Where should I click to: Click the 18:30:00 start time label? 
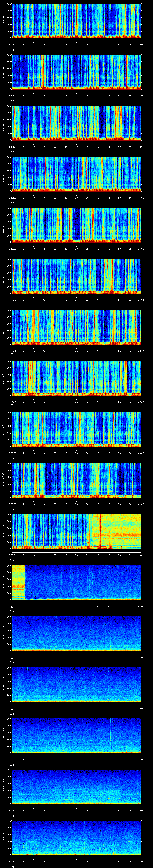pos(12,96)
